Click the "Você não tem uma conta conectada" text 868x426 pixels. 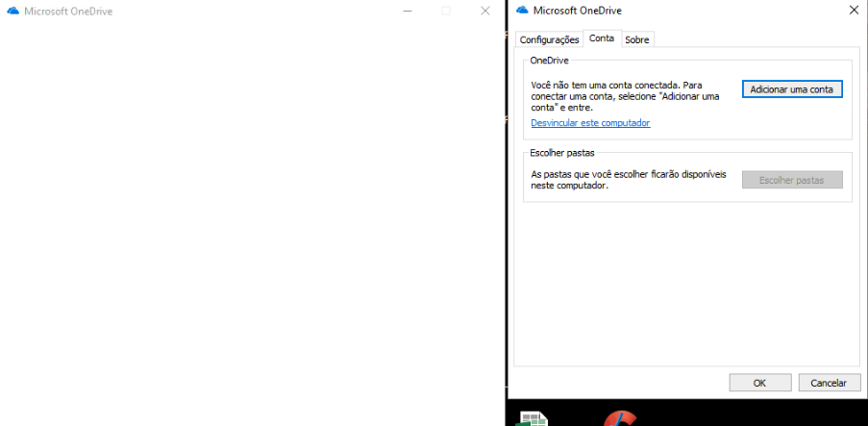click(625, 97)
